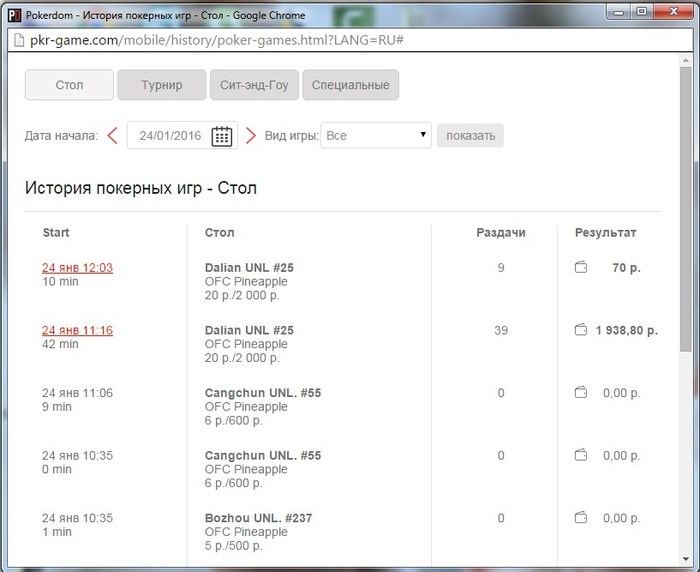Maximize the Chrome window
The image size is (700, 572).
pos(641,12)
